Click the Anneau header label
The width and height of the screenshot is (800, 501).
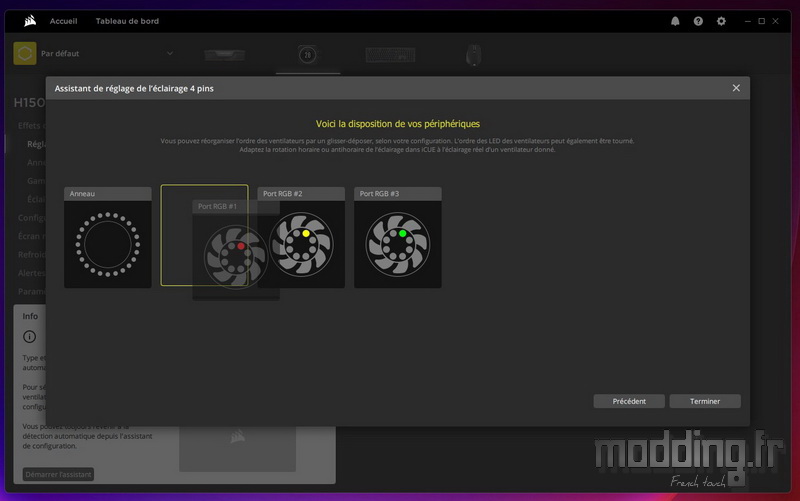click(108, 193)
